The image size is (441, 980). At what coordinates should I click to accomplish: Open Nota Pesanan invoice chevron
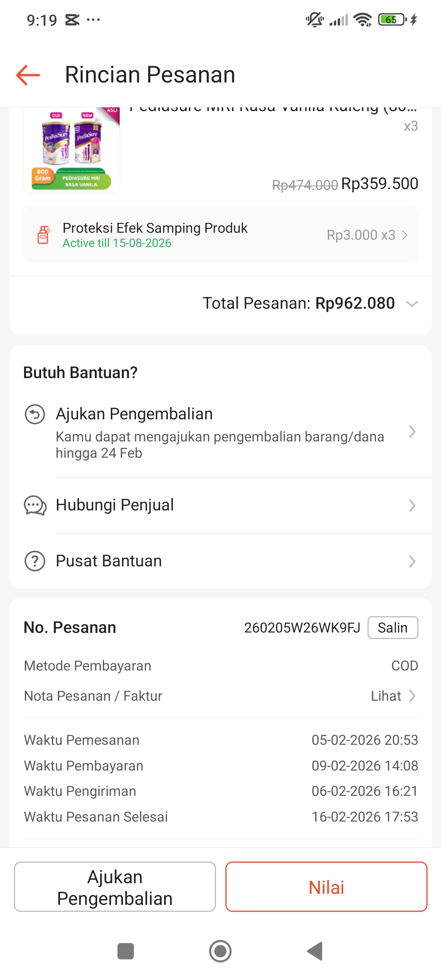point(412,696)
